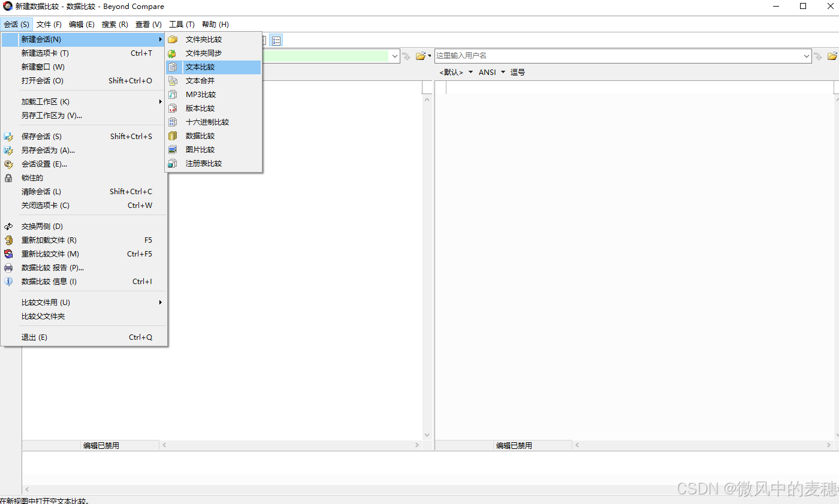Select the 版本比较 version icon entry
Image resolution: width=839 pixels, height=504 pixels.
(x=173, y=108)
